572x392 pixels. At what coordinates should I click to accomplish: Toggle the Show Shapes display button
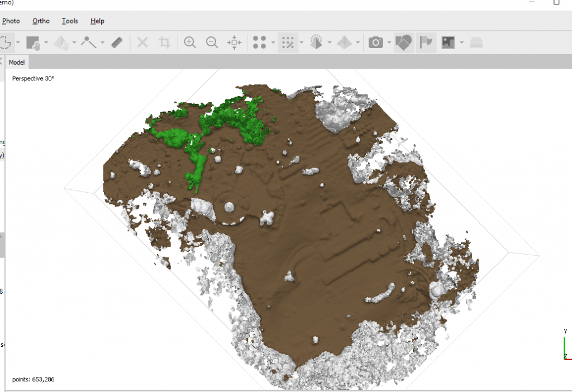404,42
